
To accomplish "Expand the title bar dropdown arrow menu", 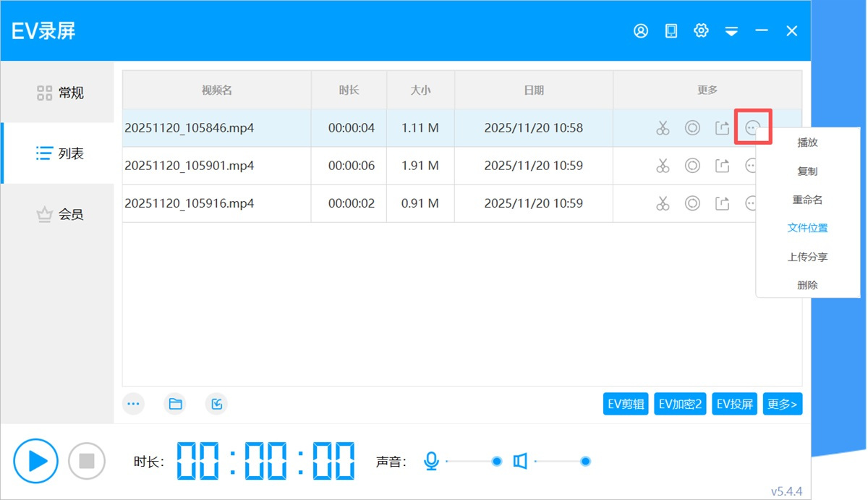I will click(x=731, y=31).
